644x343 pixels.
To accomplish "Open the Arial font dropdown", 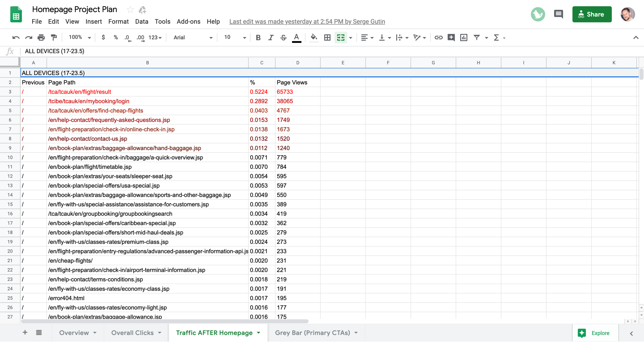I will coord(193,38).
